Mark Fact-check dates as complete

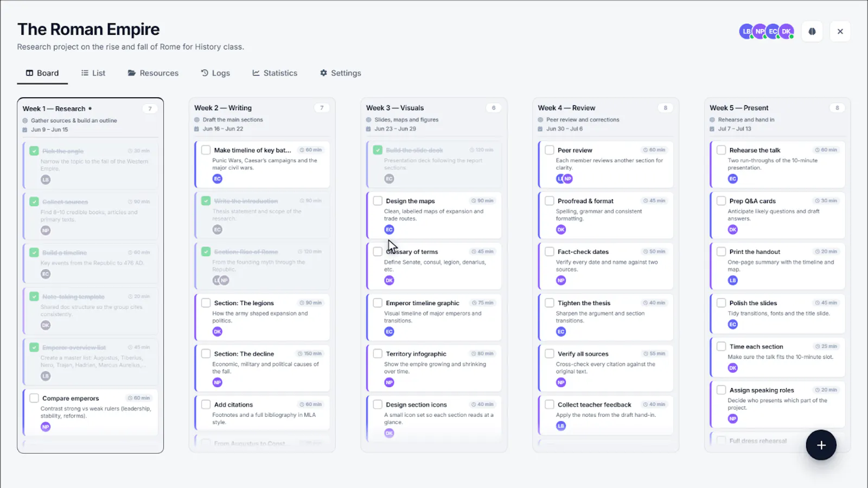550,252
